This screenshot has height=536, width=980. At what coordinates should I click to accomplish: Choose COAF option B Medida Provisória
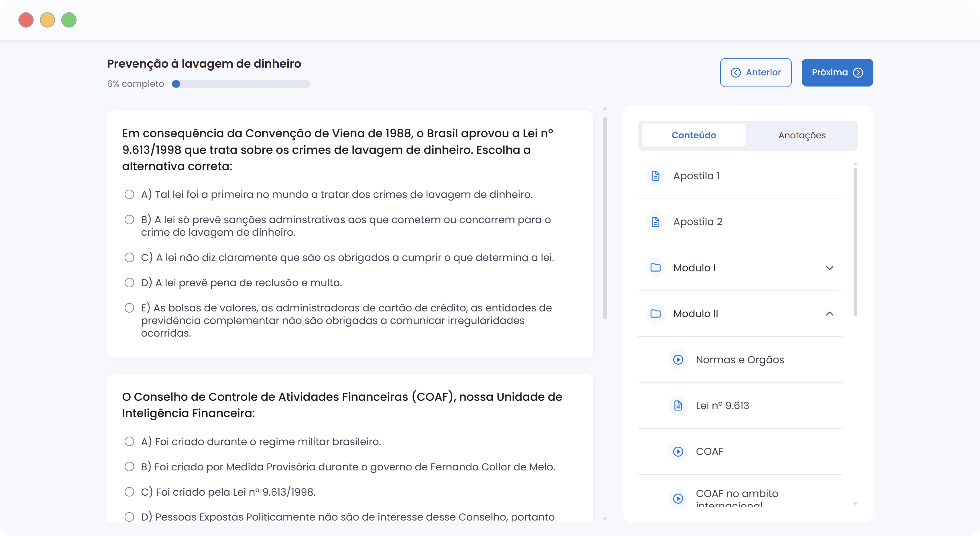pos(129,467)
